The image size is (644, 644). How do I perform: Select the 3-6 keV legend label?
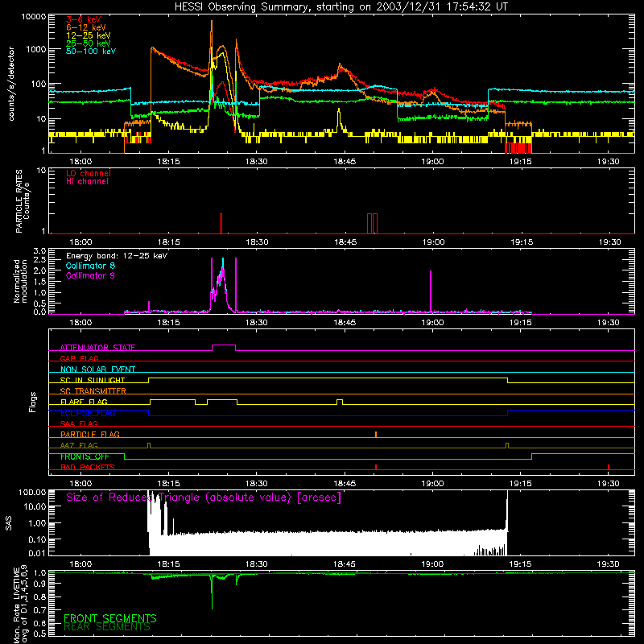pyautogui.click(x=84, y=19)
